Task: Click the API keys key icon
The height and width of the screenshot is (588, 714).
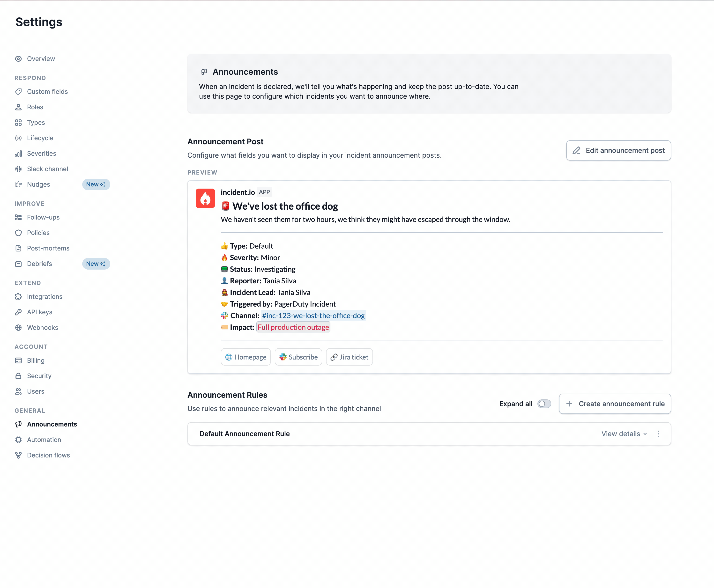Action: (19, 312)
